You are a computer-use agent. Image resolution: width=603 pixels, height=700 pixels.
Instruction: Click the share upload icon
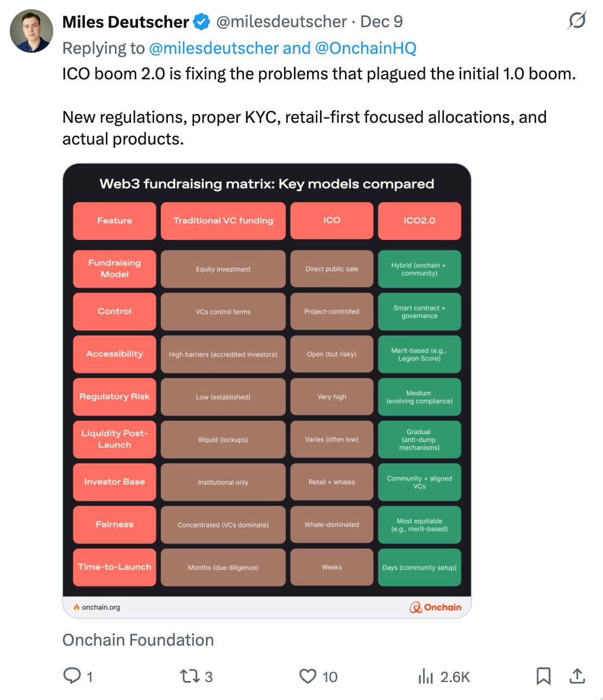(x=577, y=676)
